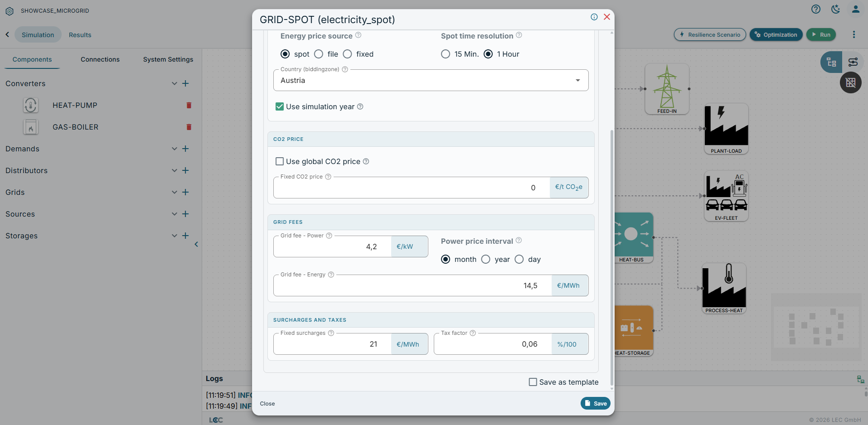Viewport: 868px width, 425px height.
Task: Collapse the left sidebar panel arrow
Action: [196, 244]
